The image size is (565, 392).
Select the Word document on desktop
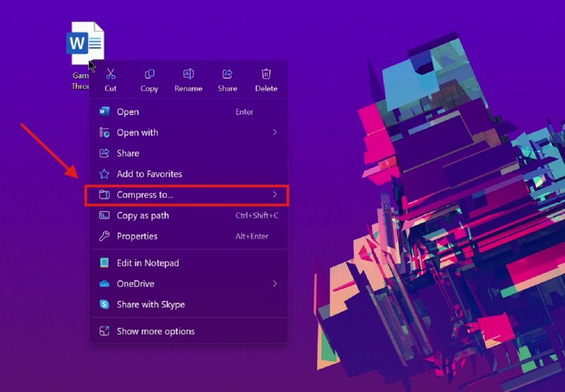[x=85, y=44]
